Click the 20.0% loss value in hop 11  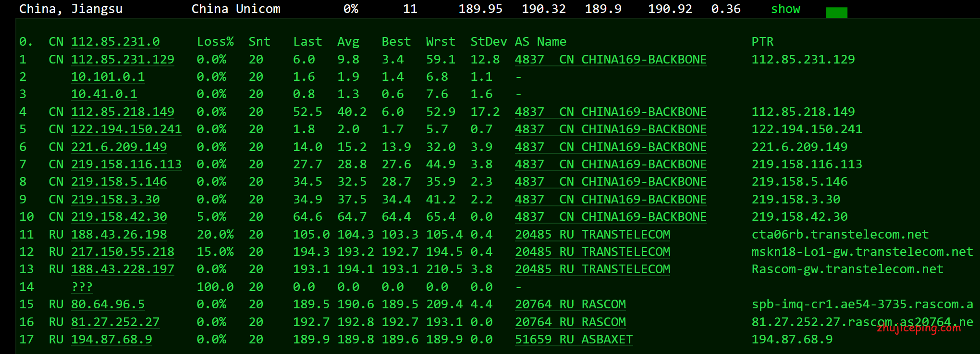215,235
